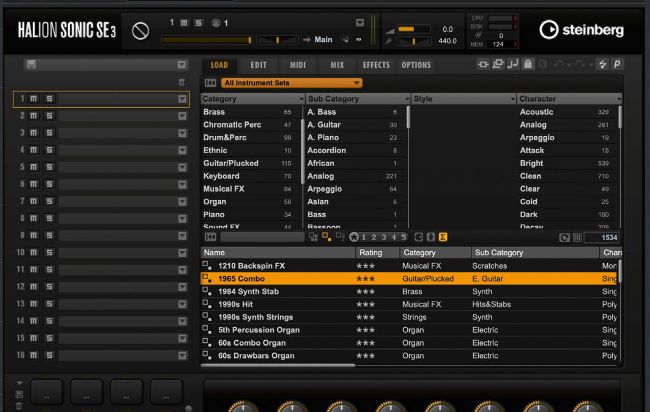Click the orange program filter icon
650x412 pixels.
[x=326, y=237]
